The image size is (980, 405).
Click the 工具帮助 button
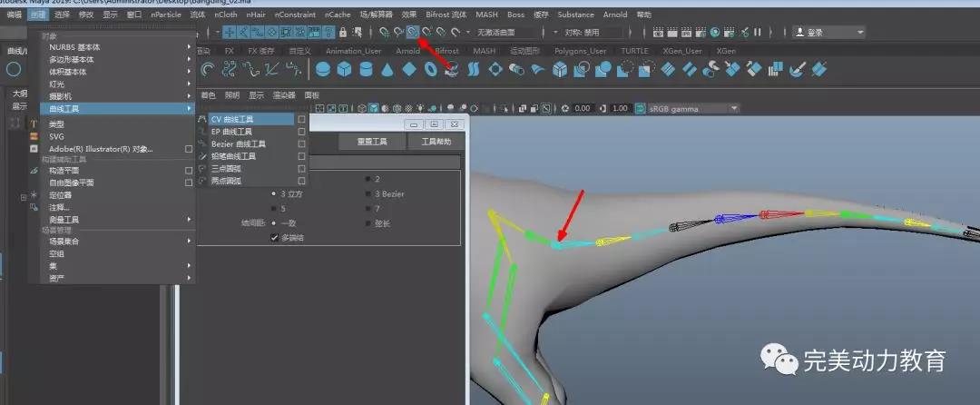click(436, 142)
